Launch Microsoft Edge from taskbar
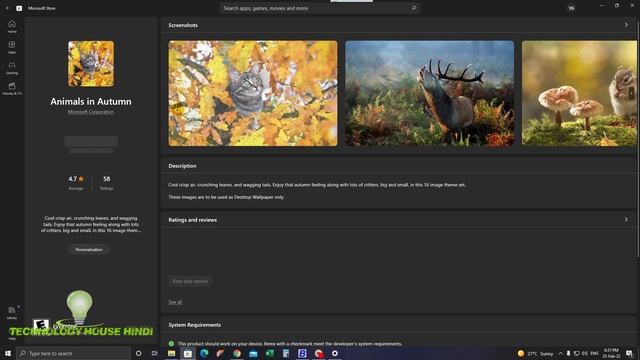 [204, 353]
